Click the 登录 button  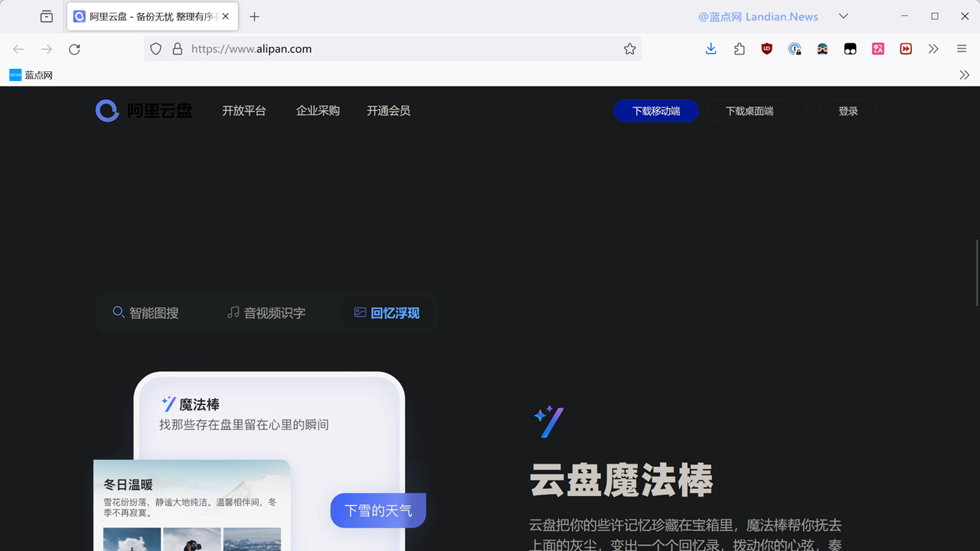pyautogui.click(x=848, y=111)
